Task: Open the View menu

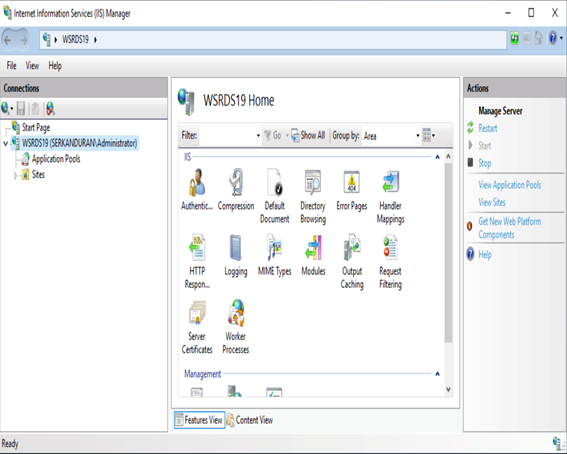Action: 32,66
